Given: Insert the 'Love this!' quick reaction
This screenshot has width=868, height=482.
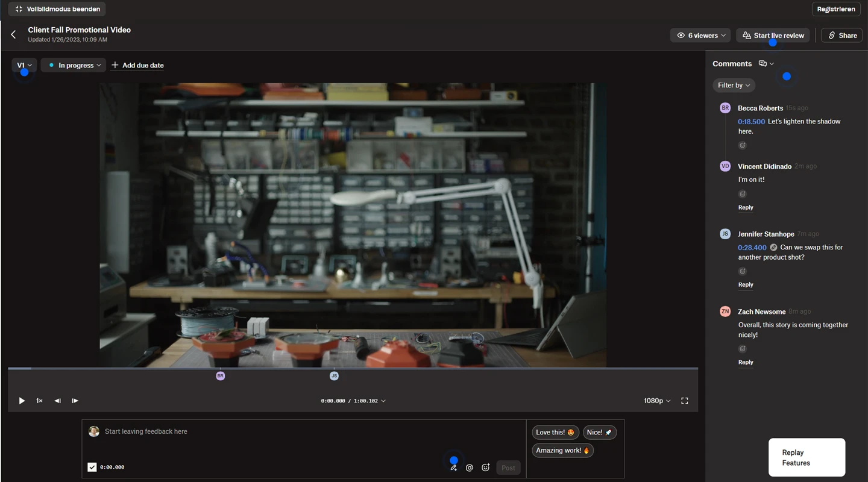Looking at the screenshot, I should (555, 432).
